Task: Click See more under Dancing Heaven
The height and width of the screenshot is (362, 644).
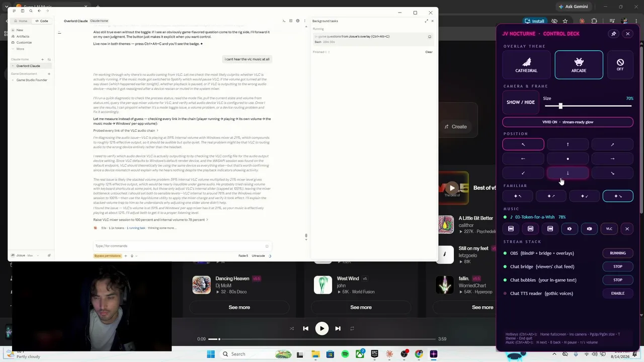Action: (239, 307)
